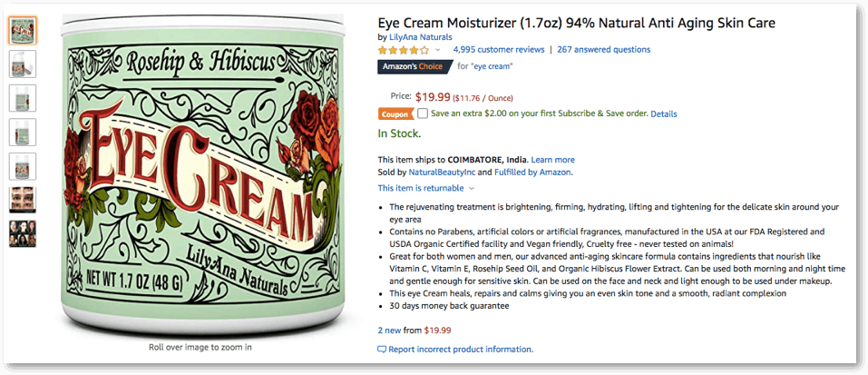
Task: Select the second product thumbnail
Action: click(23, 64)
